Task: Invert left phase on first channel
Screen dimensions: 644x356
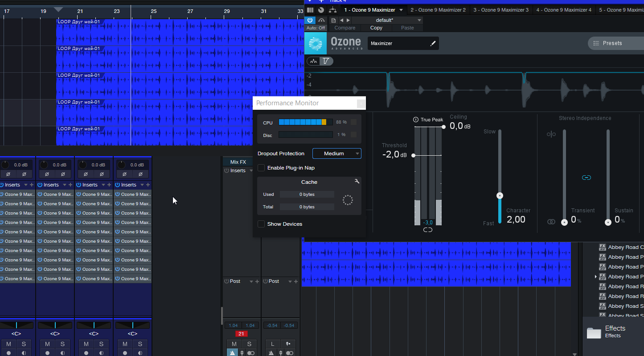Action: (x=8, y=174)
